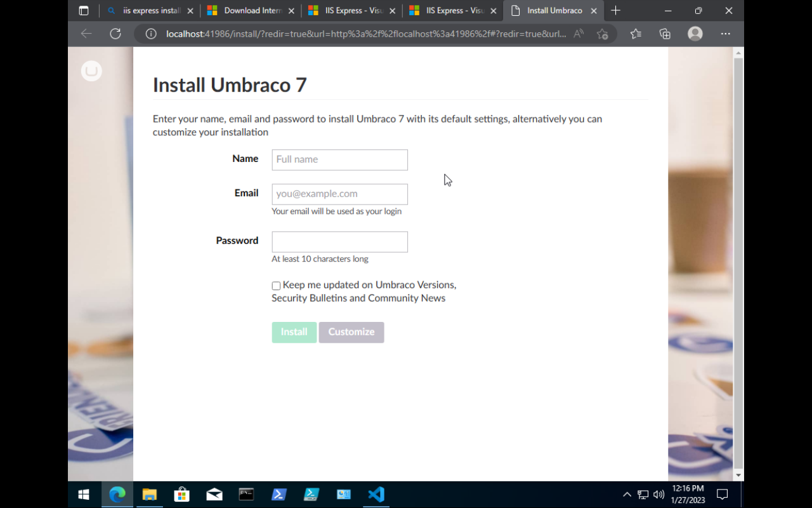This screenshot has height=508, width=812.
Task: Open the notification center icon
Action: pos(722,495)
